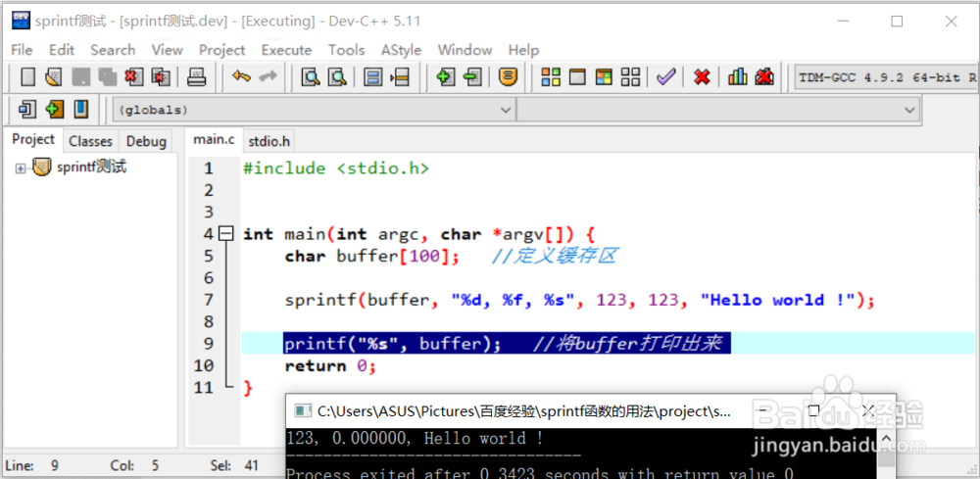Open Project Options orange icon
Screen dimensions: 980x479
pos(508,76)
